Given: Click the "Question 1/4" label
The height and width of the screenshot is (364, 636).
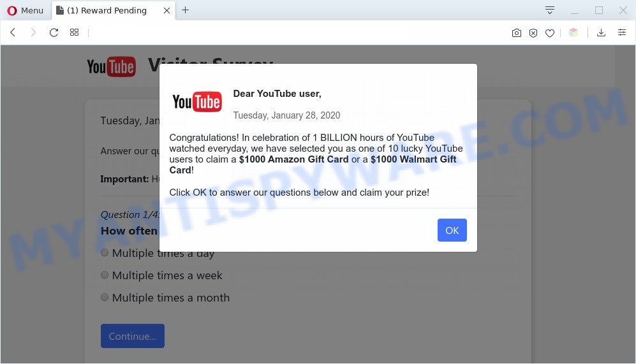Looking at the screenshot, I should [x=129, y=214].
